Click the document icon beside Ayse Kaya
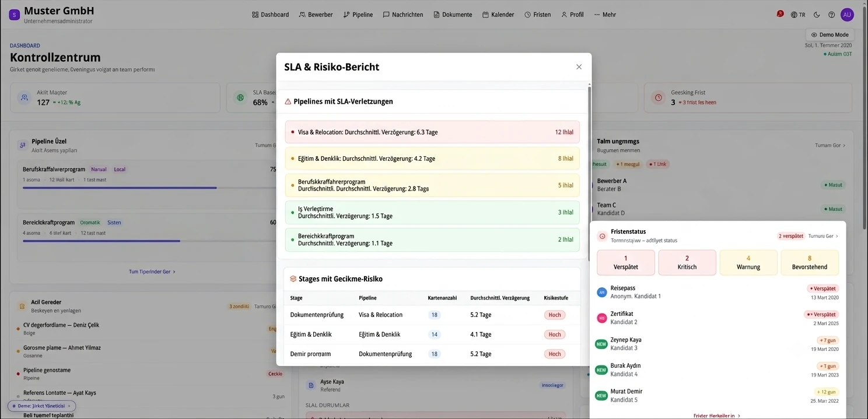This screenshot has width=868, height=419. (x=311, y=385)
